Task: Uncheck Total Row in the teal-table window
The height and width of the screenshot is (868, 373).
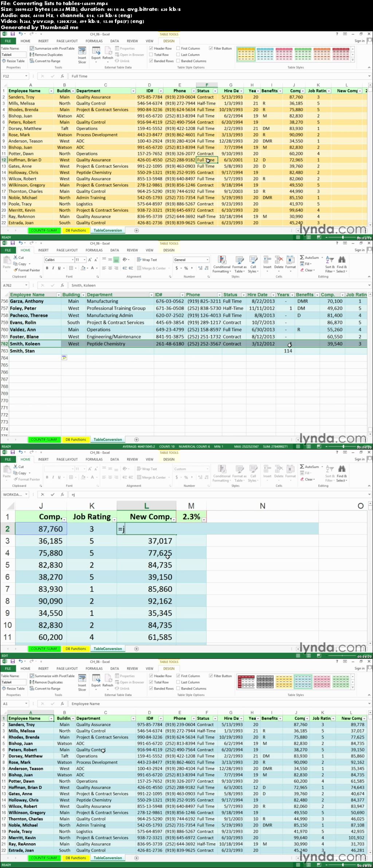Action: pyautogui.click(x=159, y=682)
